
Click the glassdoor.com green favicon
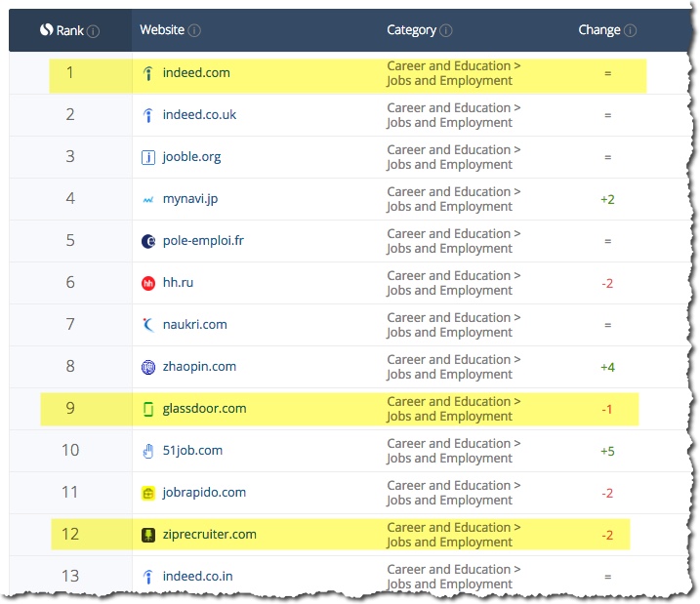point(147,409)
